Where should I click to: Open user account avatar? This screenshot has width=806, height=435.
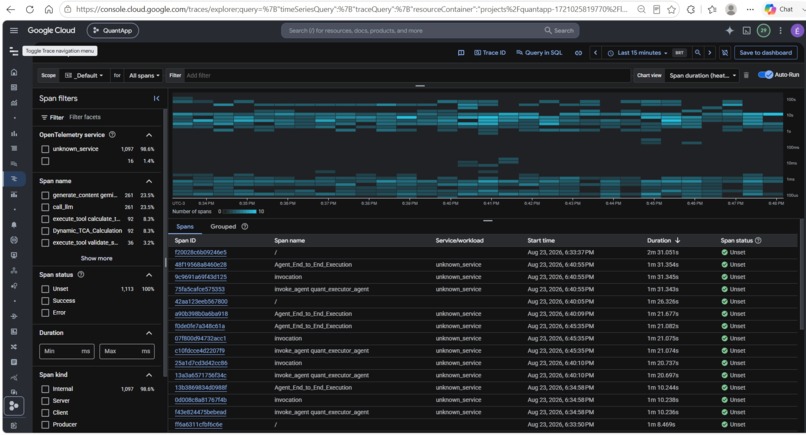[x=797, y=31]
